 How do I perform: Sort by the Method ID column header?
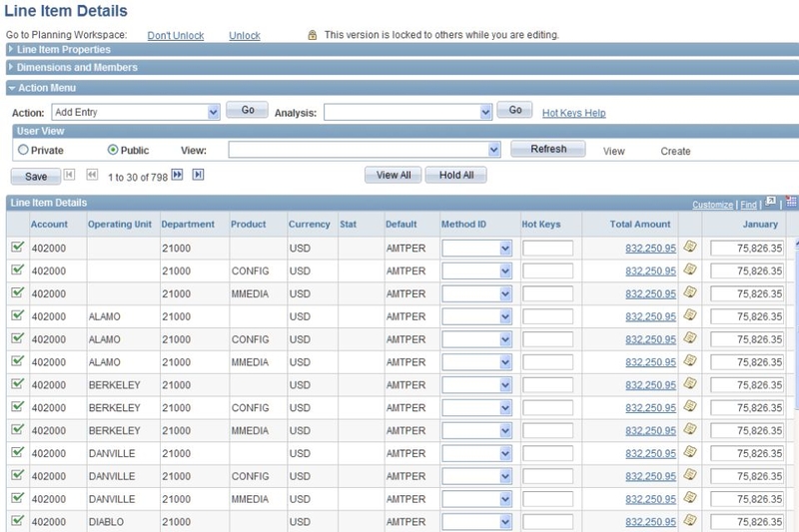coord(463,224)
